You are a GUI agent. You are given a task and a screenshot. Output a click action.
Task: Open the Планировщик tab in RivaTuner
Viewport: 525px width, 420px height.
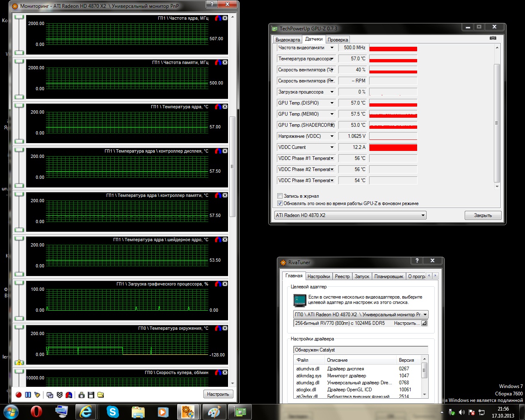(x=389, y=276)
